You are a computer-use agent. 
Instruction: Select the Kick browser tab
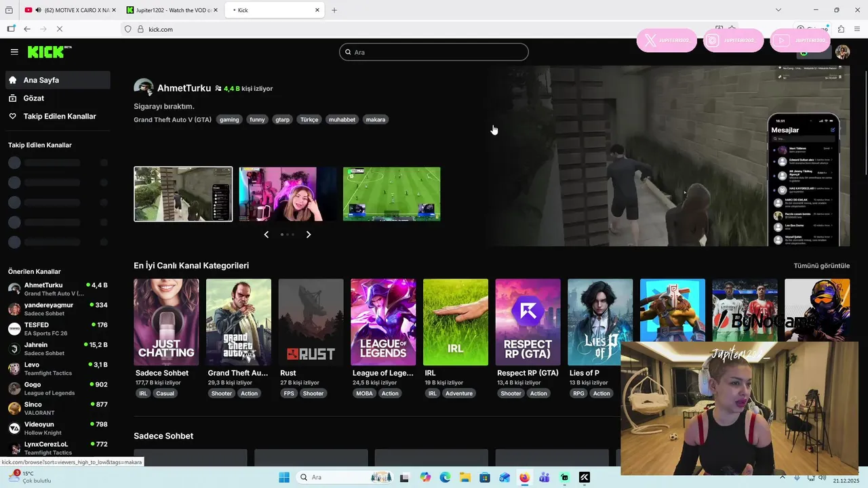tap(275, 10)
